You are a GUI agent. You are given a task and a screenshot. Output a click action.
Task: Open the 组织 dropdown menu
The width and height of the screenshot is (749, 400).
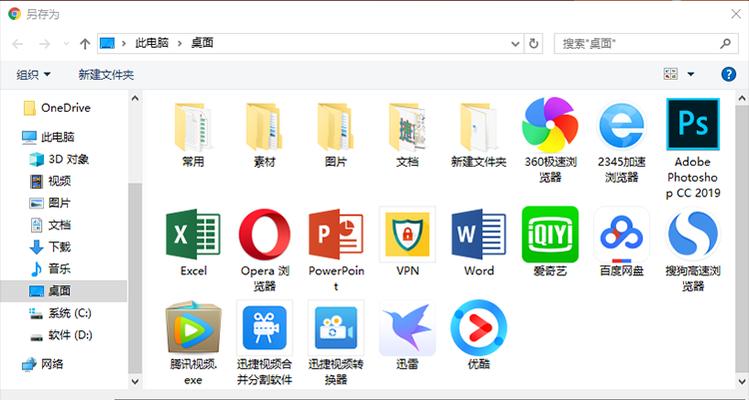pos(33,75)
